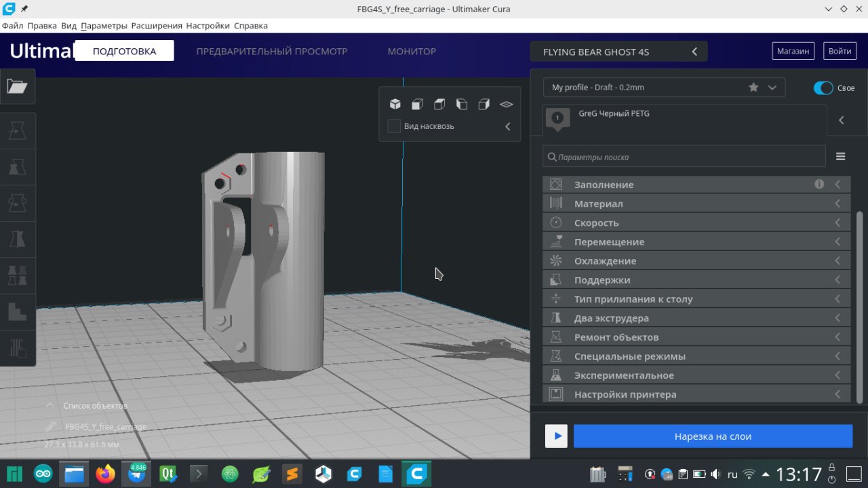Enable the Вид насквозь checkbox

[394, 126]
